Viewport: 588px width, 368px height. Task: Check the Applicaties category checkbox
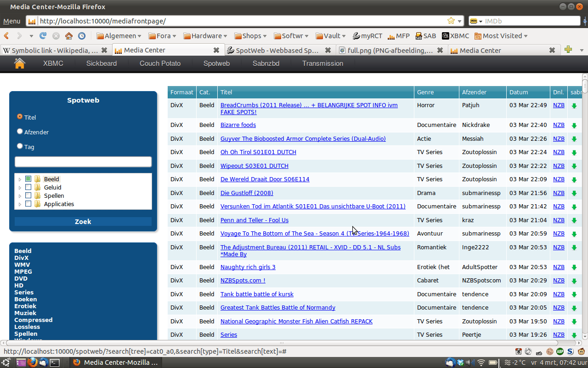[x=28, y=204]
